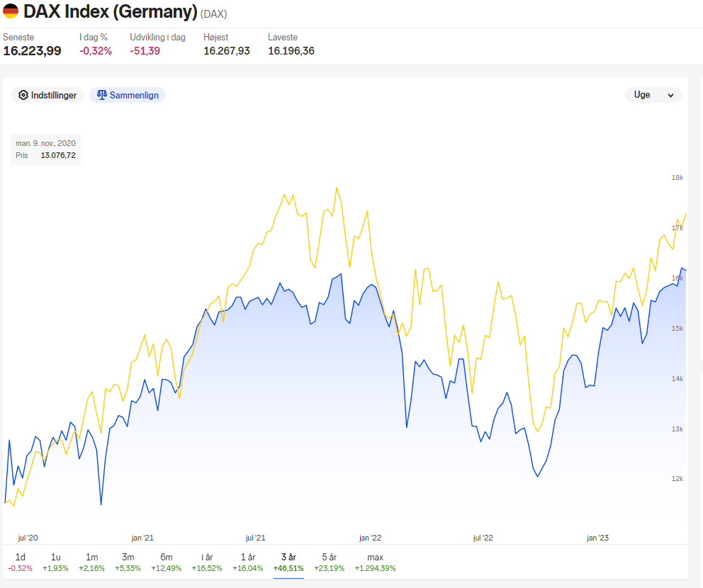Select the 3m time range tab
This screenshot has height=588, width=703.
[128, 562]
